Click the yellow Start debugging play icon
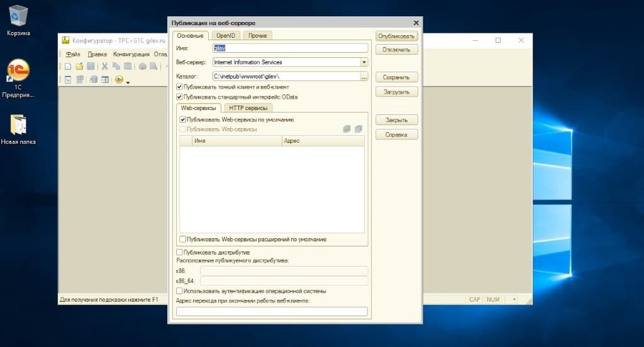 (119, 80)
